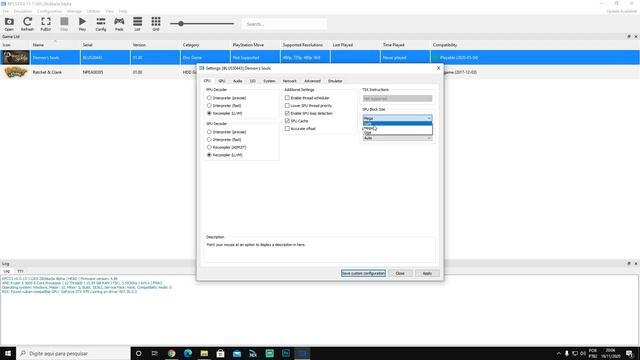
Task: Open Microsoft Store from the taskbar
Action: [x=220, y=353]
